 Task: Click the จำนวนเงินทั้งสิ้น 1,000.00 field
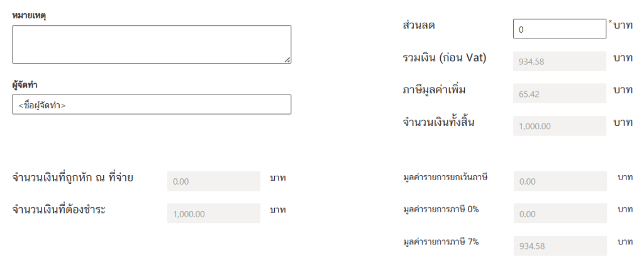[559, 126]
